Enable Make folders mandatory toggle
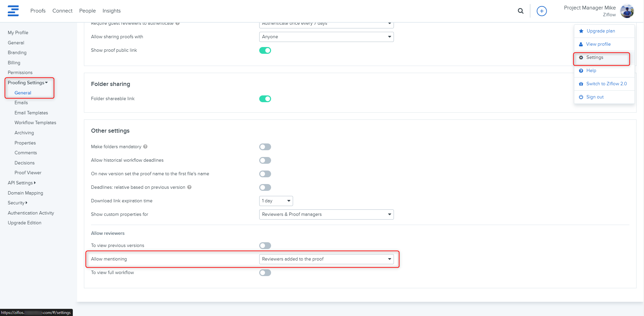Image resolution: width=644 pixels, height=316 pixels. pos(265,147)
